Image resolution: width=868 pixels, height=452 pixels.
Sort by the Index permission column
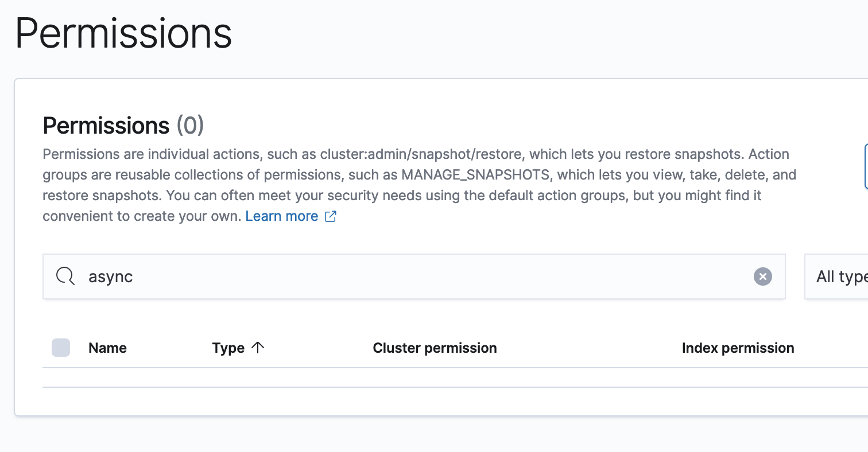click(x=738, y=348)
